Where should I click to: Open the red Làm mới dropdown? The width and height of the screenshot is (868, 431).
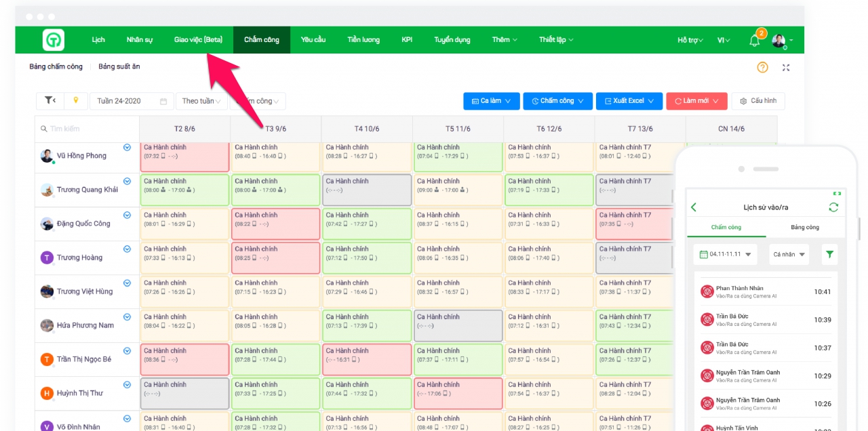click(x=697, y=101)
